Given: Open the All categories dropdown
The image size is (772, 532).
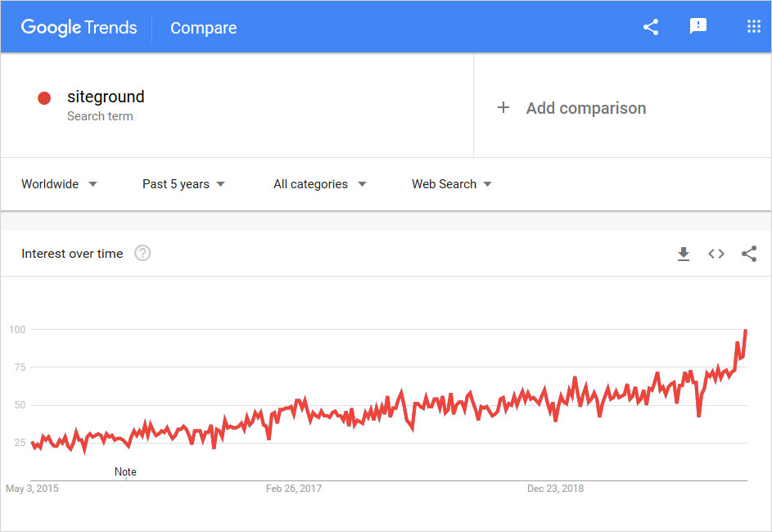Looking at the screenshot, I should click(x=319, y=184).
